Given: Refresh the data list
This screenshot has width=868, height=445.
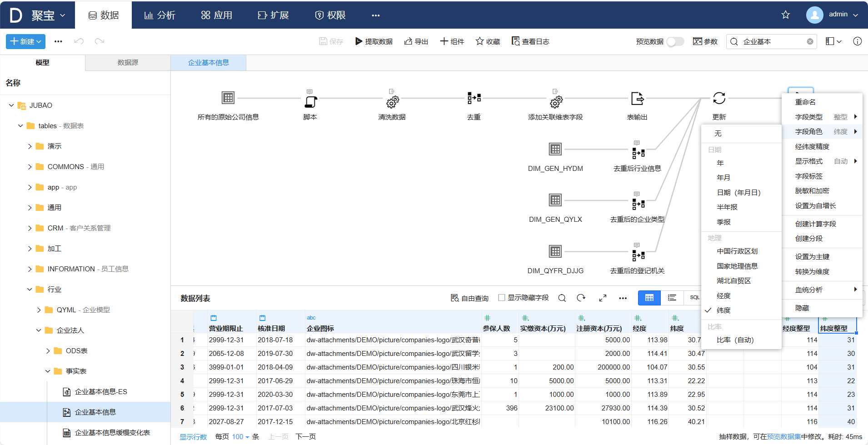Looking at the screenshot, I should pyautogui.click(x=581, y=298).
